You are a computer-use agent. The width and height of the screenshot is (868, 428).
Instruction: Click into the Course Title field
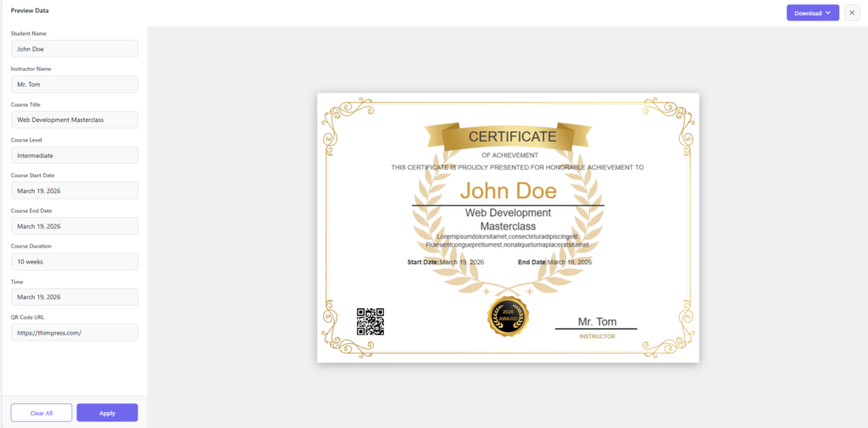coord(75,120)
